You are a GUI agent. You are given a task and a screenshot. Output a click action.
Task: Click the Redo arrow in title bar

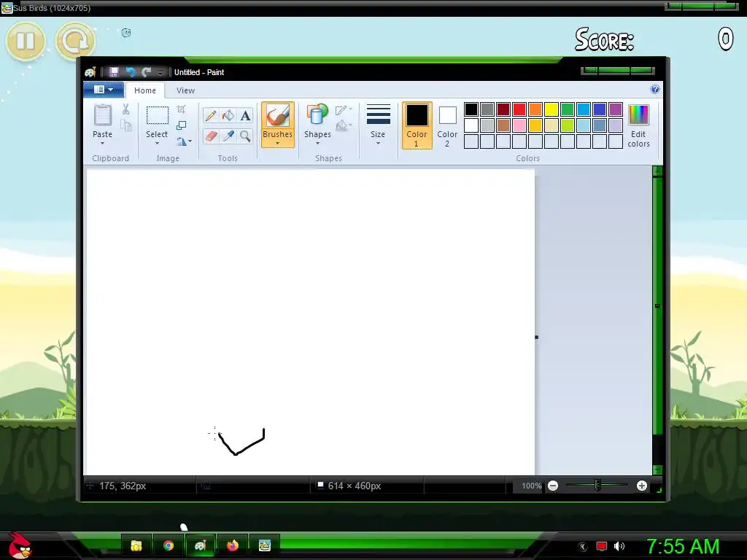146,72
